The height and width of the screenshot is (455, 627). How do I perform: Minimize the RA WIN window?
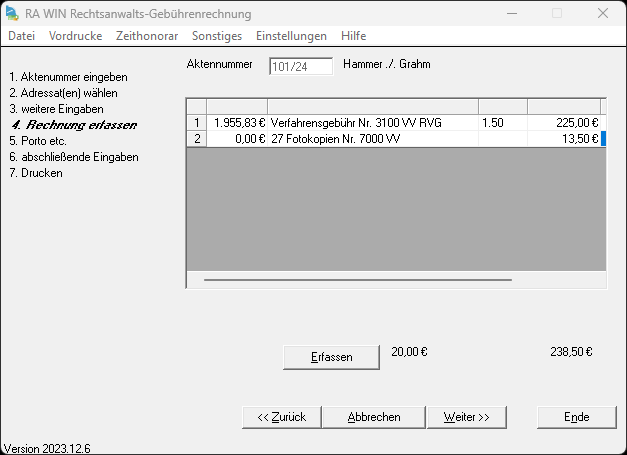(x=512, y=13)
